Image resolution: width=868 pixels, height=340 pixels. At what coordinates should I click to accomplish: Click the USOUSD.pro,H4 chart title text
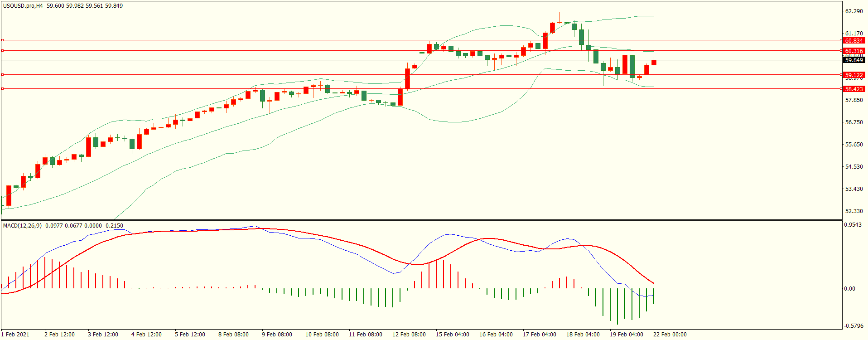(23, 6)
